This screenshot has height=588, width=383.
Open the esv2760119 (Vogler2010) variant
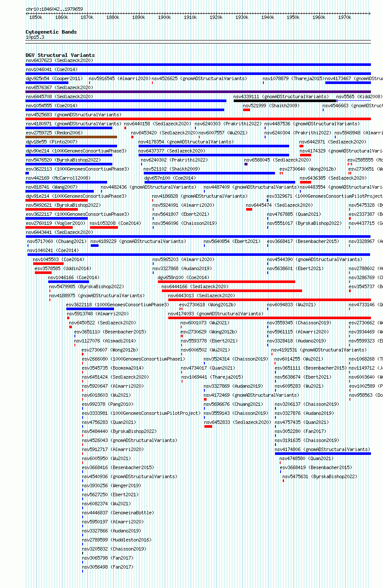pos(55,223)
